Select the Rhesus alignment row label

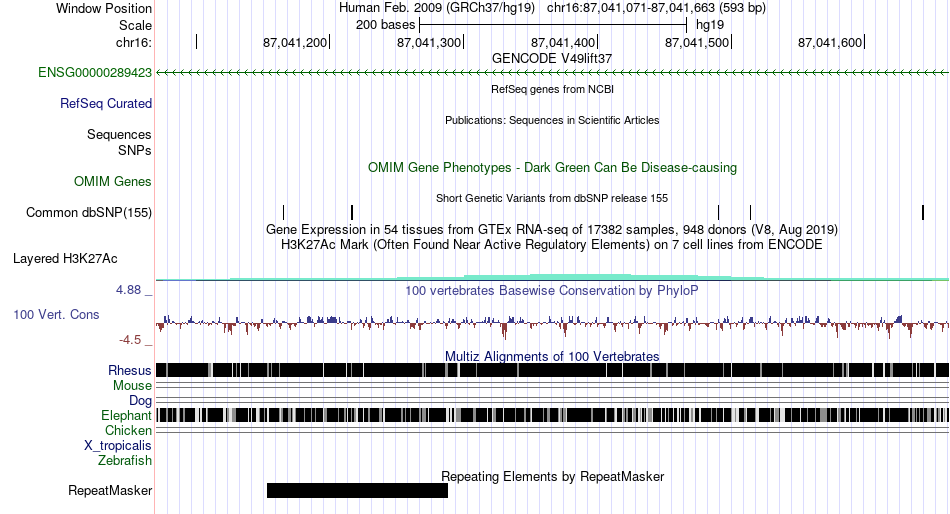coord(130,370)
